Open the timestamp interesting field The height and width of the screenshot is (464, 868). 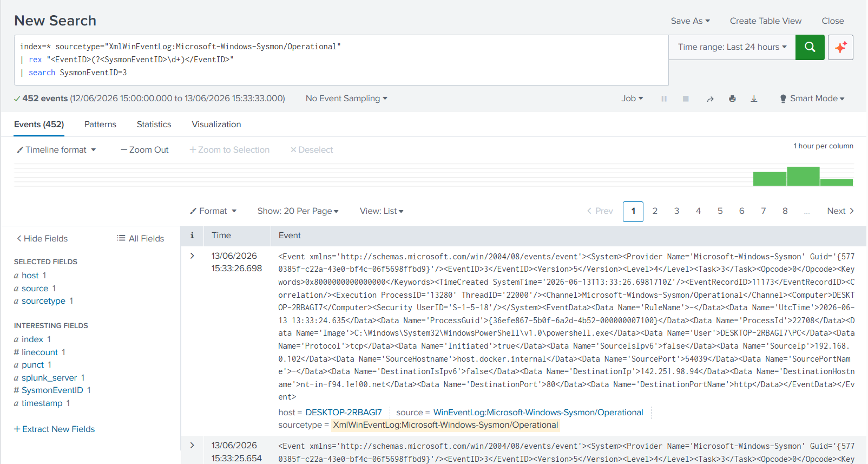pyautogui.click(x=42, y=403)
